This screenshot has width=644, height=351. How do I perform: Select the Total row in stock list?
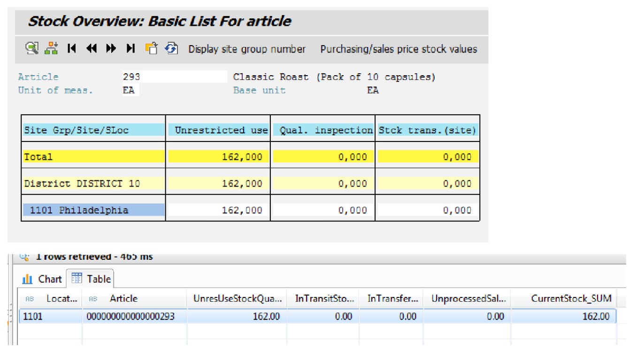(94, 157)
